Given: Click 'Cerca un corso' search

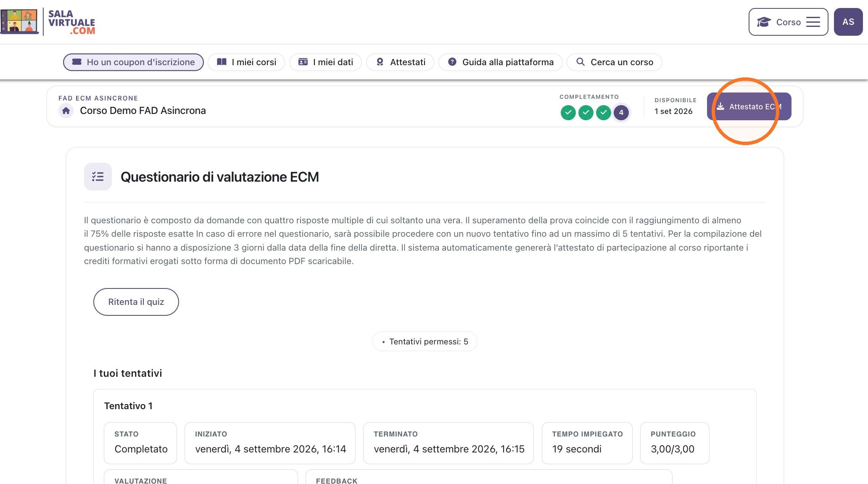Looking at the screenshot, I should pos(614,62).
